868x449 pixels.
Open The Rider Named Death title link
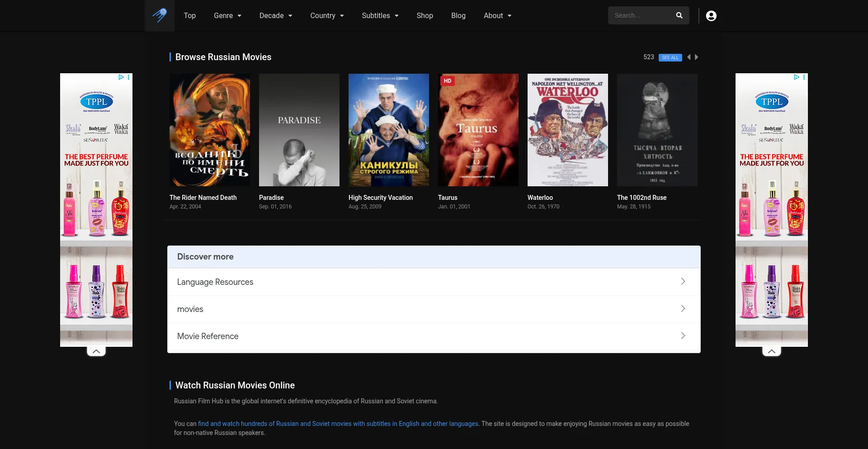pos(203,198)
